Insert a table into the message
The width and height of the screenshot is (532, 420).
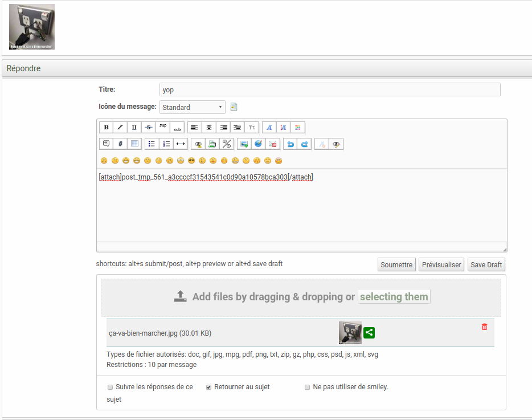[x=135, y=144]
